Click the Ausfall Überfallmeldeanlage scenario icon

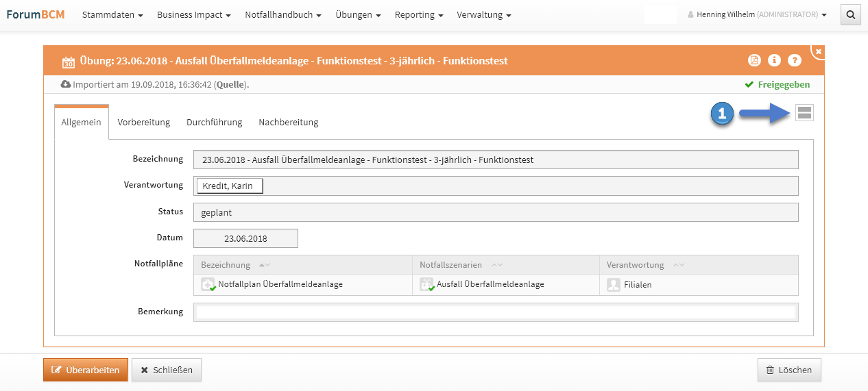click(x=426, y=284)
